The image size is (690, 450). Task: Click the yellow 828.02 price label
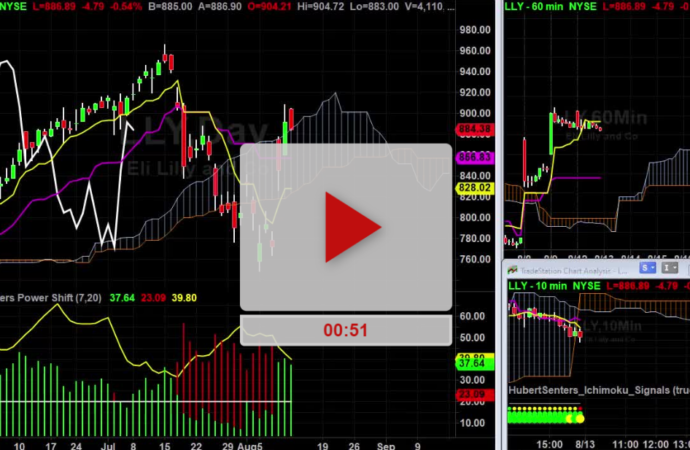[474, 188]
